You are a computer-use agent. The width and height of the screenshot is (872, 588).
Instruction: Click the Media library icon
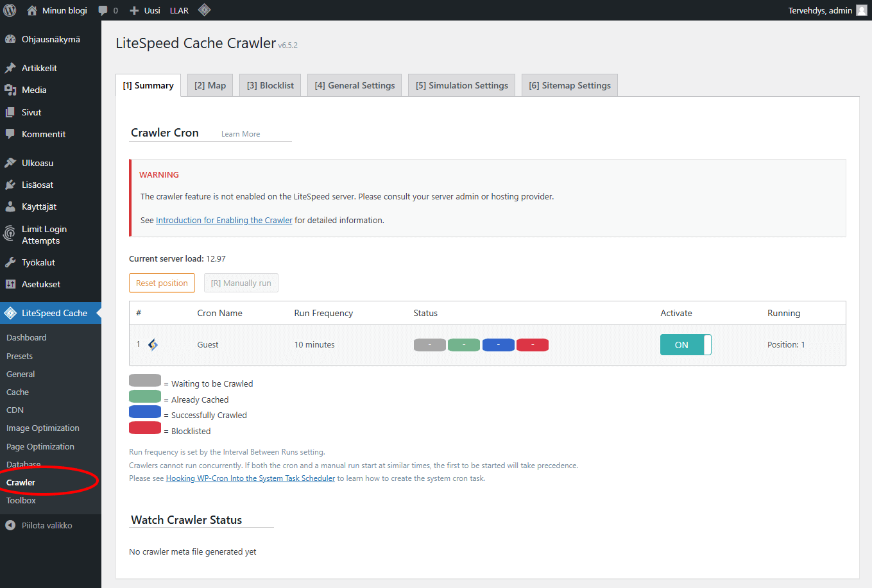[x=10, y=90]
